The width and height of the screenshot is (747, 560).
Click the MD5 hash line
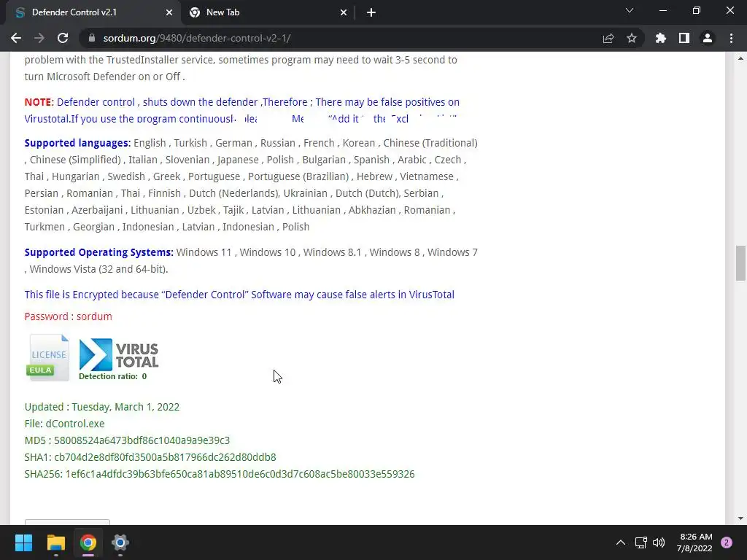point(127,440)
